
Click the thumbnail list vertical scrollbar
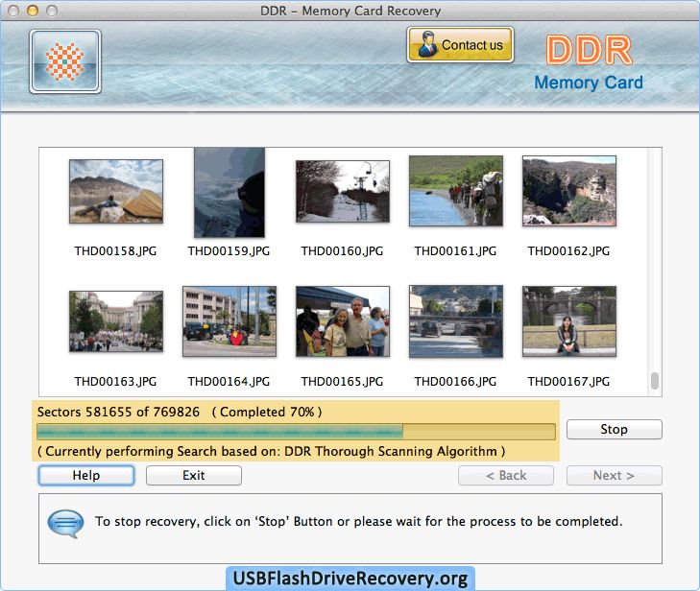pos(655,380)
